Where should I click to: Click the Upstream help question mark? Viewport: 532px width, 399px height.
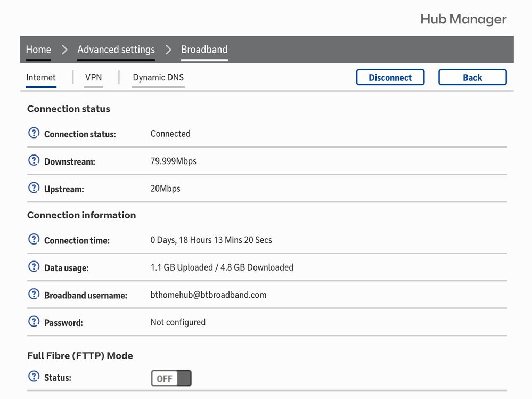tap(34, 188)
